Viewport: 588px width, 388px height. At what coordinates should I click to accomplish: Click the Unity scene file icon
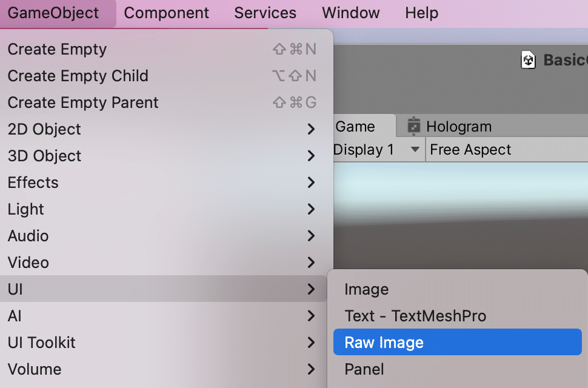(x=529, y=60)
